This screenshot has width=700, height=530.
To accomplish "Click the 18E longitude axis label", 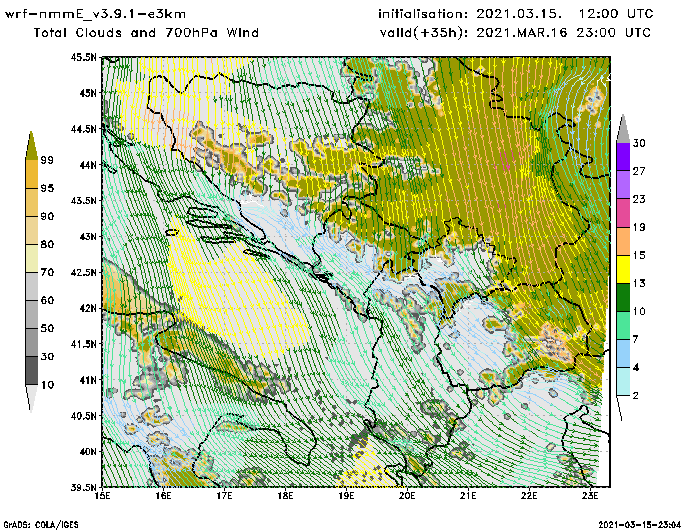I will pos(285,496).
